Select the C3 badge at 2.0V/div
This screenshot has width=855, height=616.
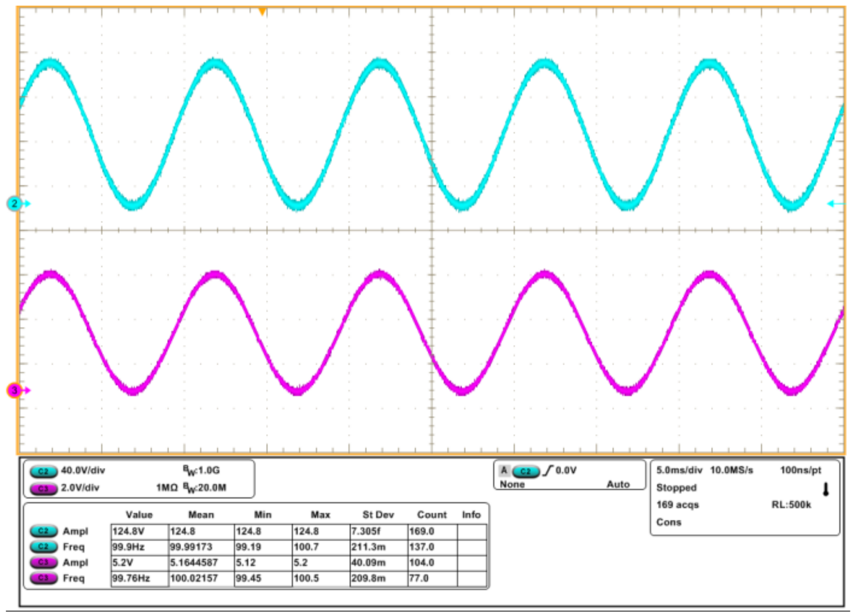(x=43, y=488)
